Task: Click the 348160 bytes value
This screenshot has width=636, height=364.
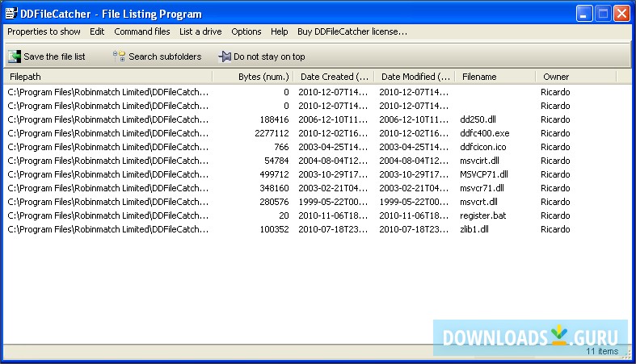Action: (x=274, y=188)
